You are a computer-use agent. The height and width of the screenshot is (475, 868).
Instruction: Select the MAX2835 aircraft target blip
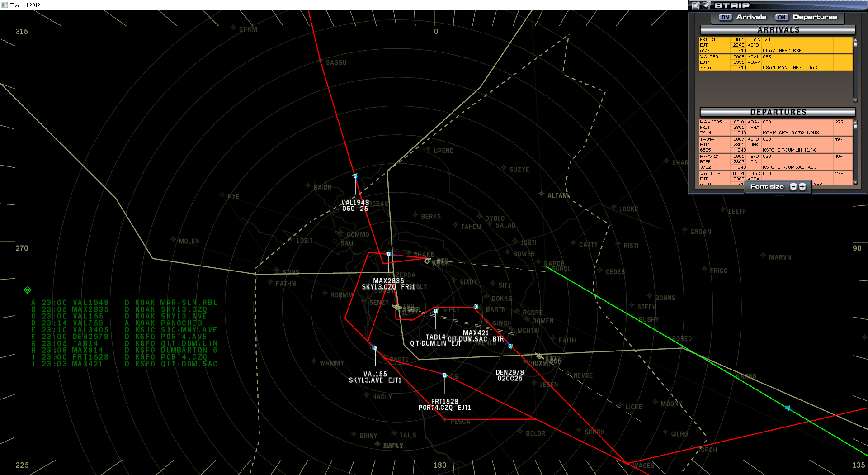(x=389, y=255)
